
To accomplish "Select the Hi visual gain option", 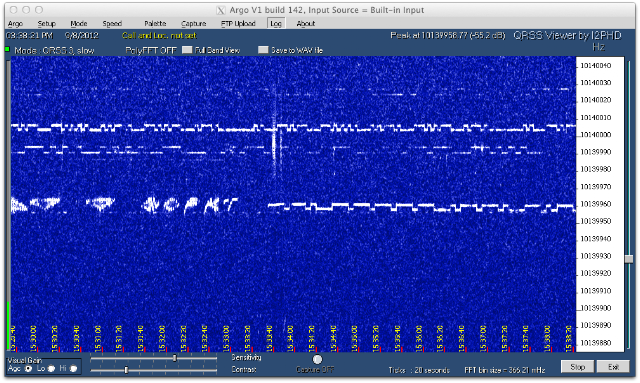I will [73, 369].
